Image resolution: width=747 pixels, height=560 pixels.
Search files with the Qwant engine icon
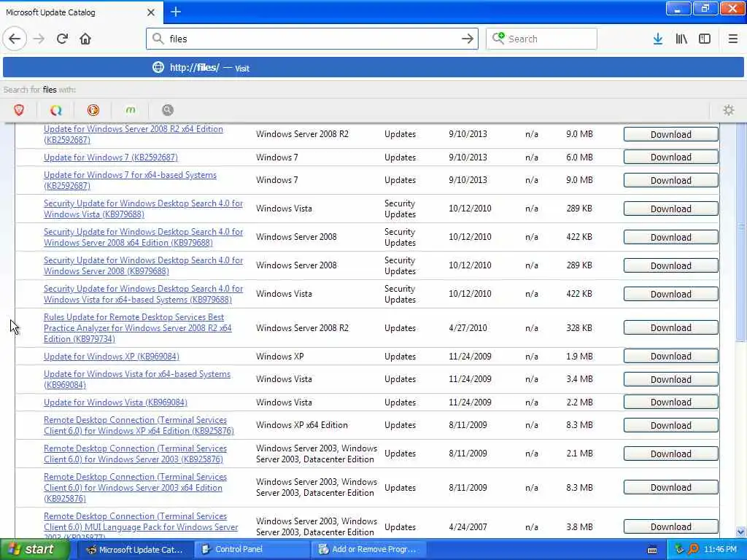(x=56, y=110)
